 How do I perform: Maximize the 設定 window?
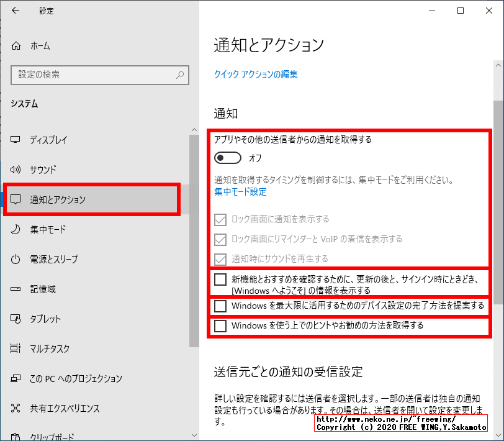pyautogui.click(x=461, y=11)
